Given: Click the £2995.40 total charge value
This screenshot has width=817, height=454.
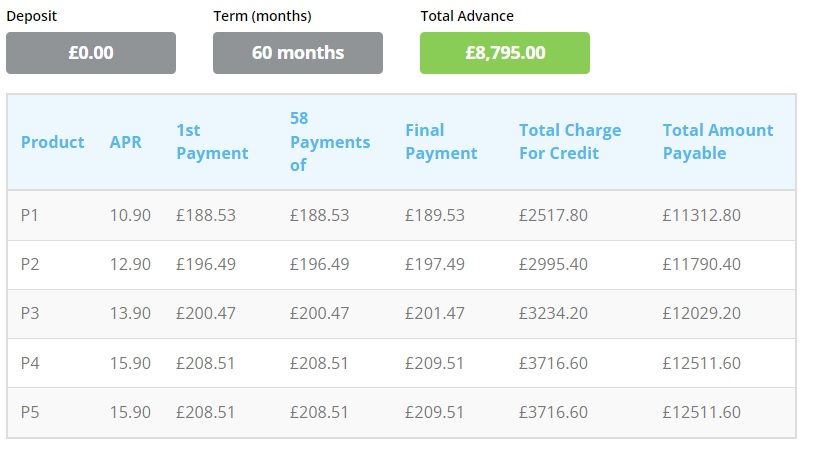Looking at the screenshot, I should click(553, 264).
